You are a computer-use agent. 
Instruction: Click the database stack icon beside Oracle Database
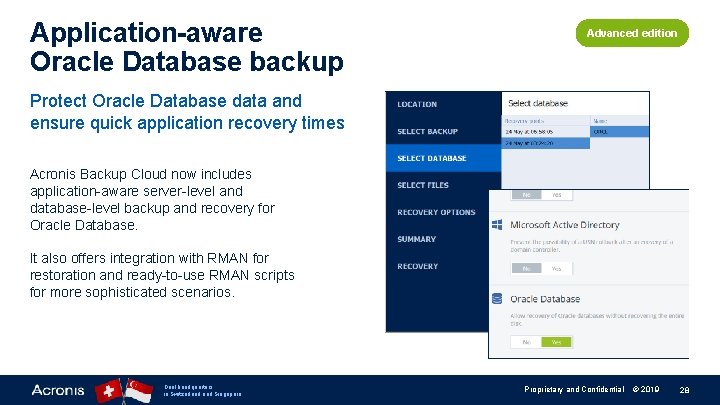[x=497, y=298]
